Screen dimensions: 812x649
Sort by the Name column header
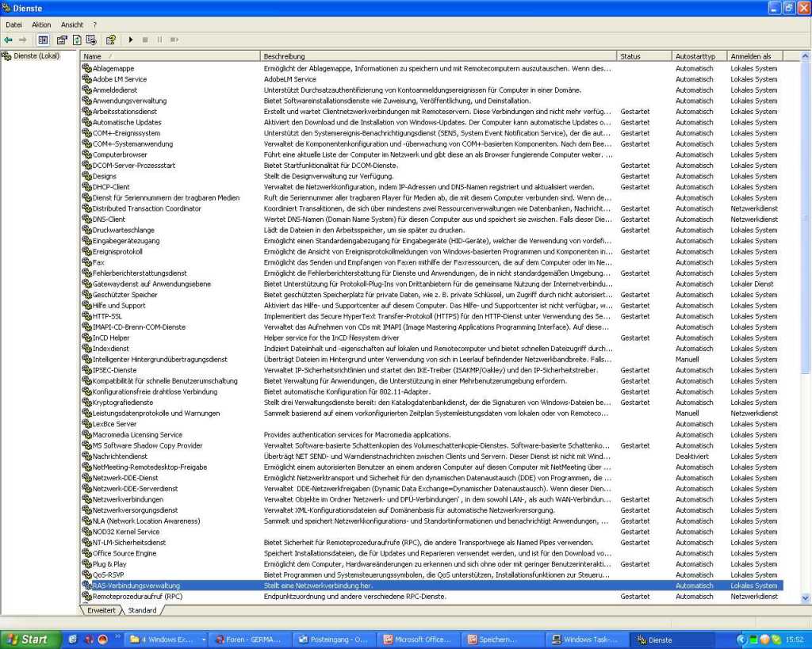pos(170,56)
